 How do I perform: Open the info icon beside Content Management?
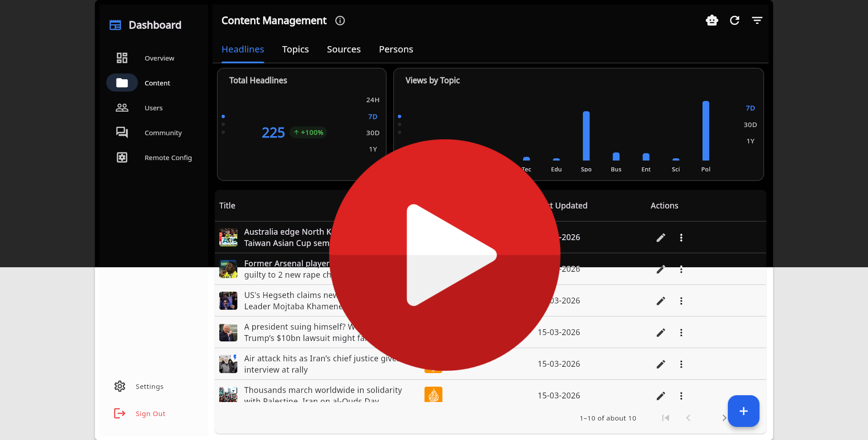coord(340,20)
